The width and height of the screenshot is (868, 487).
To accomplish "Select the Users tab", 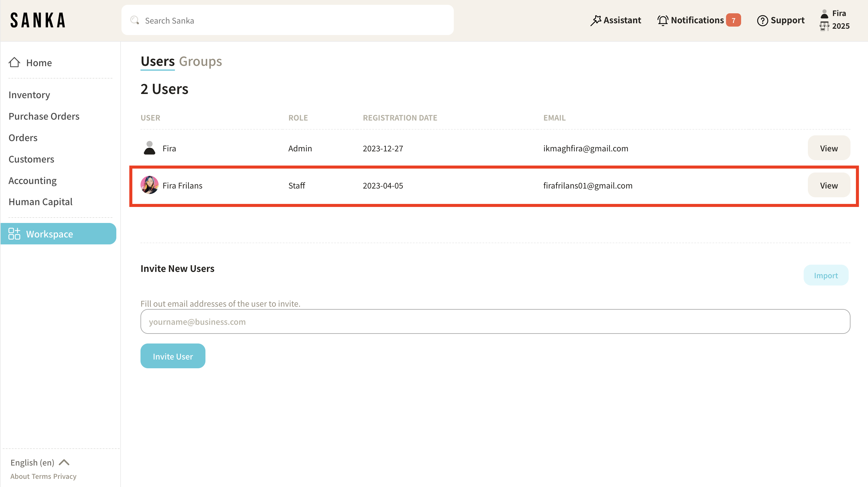I will tap(157, 61).
